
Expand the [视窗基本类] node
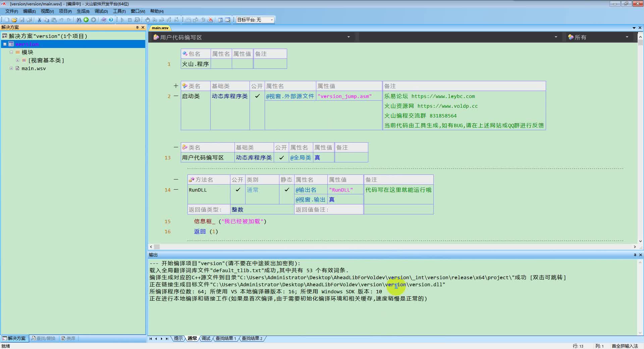[x=17, y=60]
